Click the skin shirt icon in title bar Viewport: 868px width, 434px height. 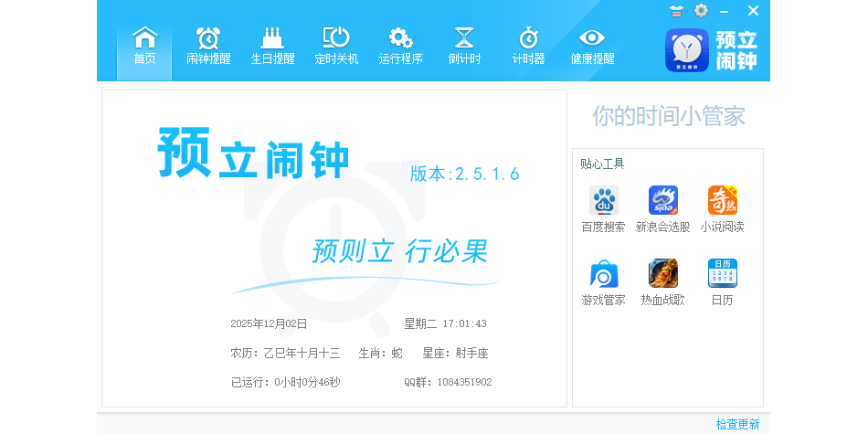click(x=676, y=11)
